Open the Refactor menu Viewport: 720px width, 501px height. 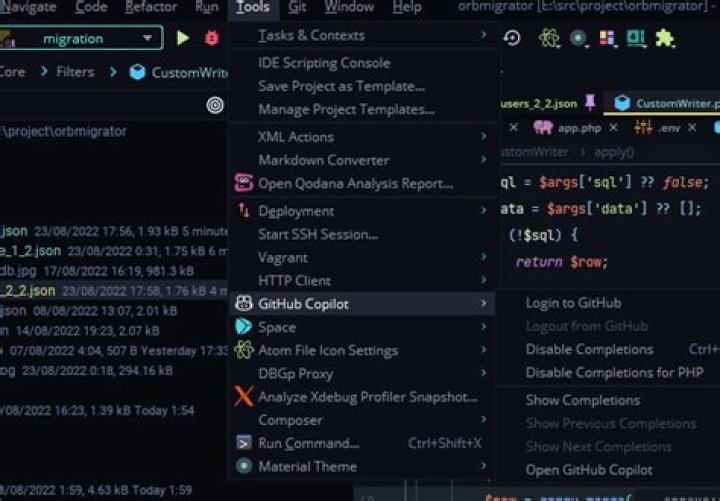tap(151, 7)
